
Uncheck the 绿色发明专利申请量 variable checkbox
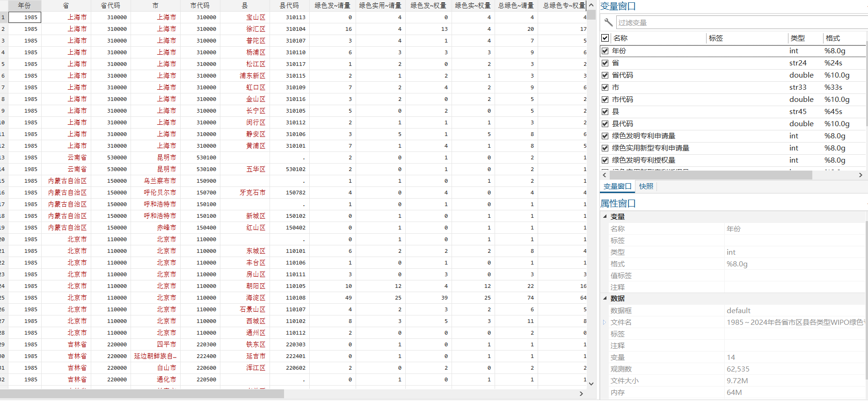click(605, 136)
